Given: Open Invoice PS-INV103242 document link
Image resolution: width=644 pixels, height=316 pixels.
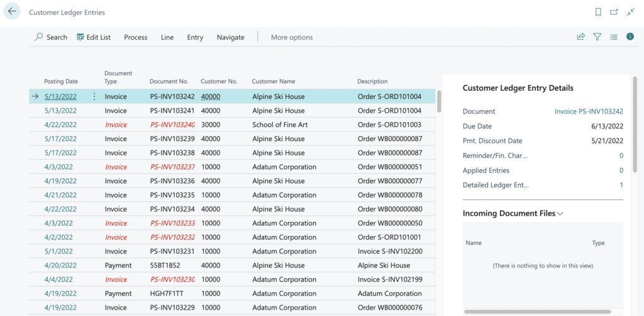Looking at the screenshot, I should 589,111.
